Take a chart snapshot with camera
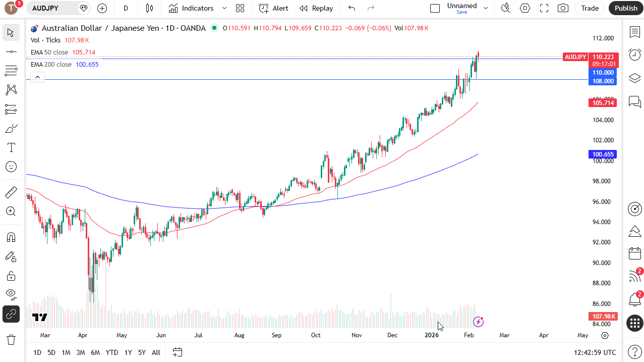This screenshot has width=644, height=362. click(563, 8)
